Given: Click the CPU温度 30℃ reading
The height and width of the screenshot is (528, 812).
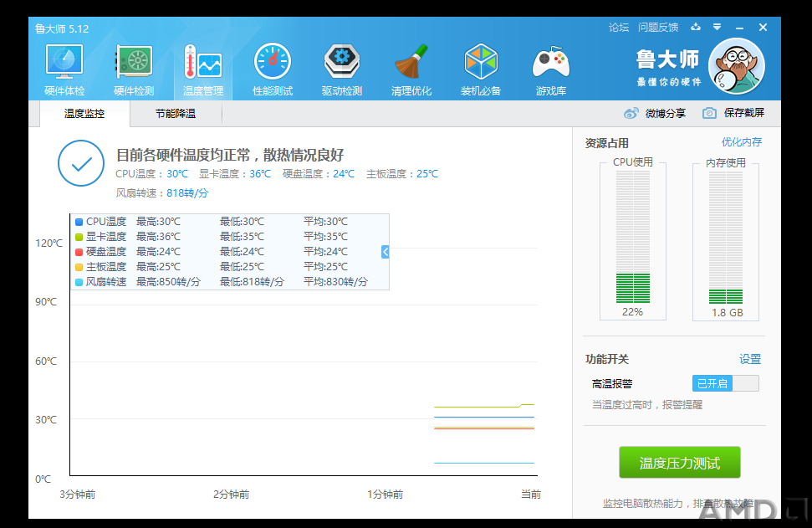Looking at the screenshot, I should (151, 174).
